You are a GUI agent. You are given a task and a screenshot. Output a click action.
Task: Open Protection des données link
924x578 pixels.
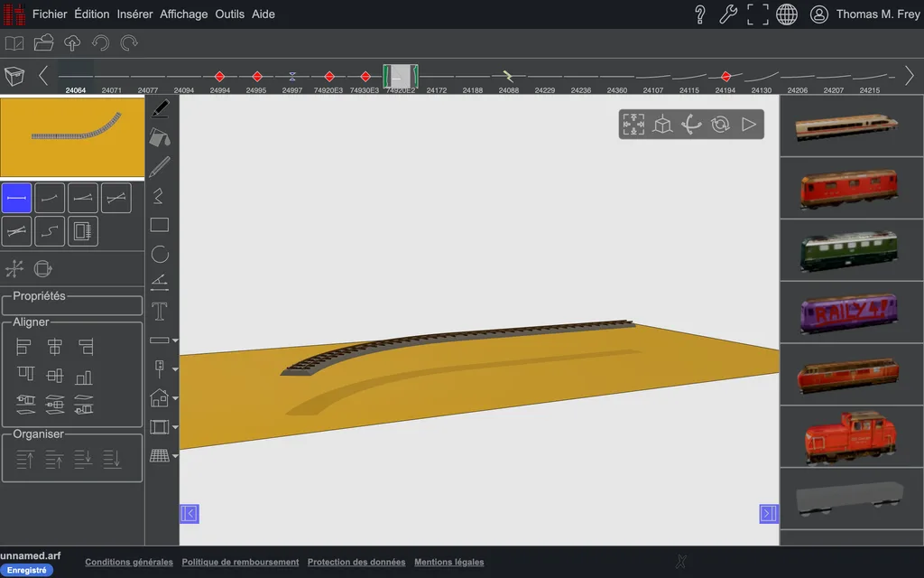point(356,562)
